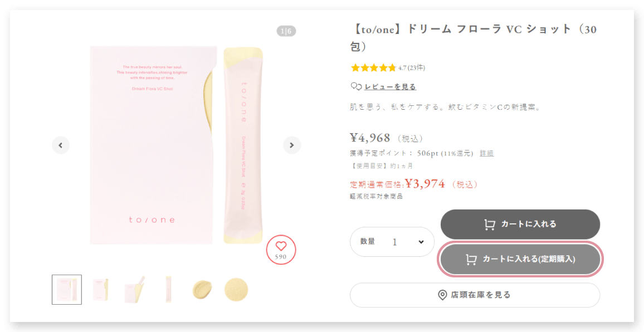Click the quantity dropdown chevron arrow
This screenshot has height=332, width=644.
tap(421, 242)
